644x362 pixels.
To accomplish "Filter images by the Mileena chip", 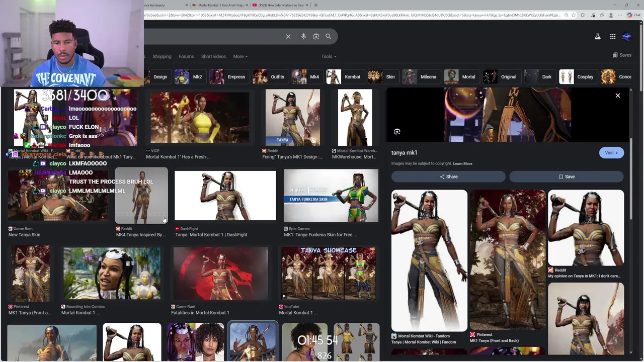I will 421,77.
